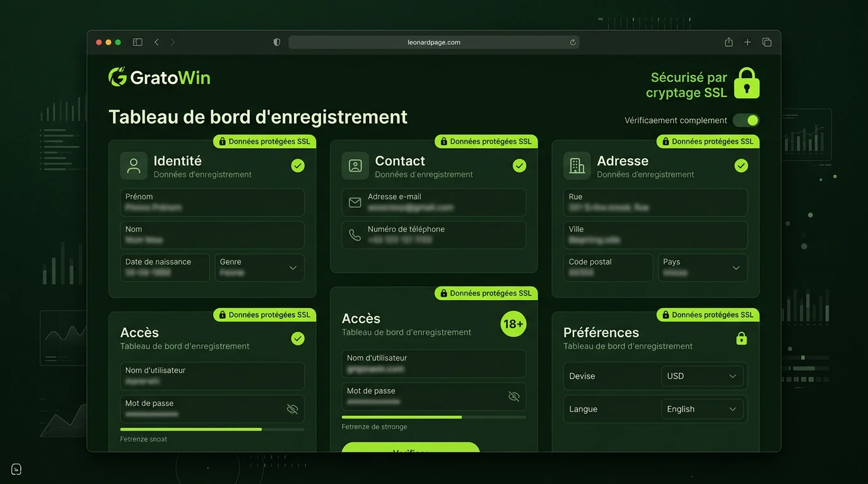This screenshot has width=868, height=484.
Task: Open the Pays dropdown
Action: point(703,268)
